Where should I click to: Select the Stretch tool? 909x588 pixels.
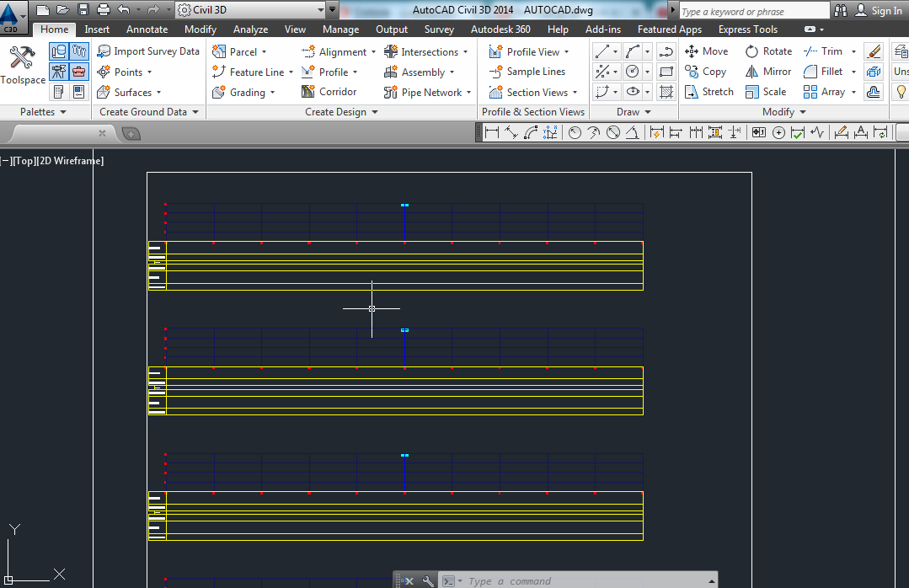tap(708, 91)
